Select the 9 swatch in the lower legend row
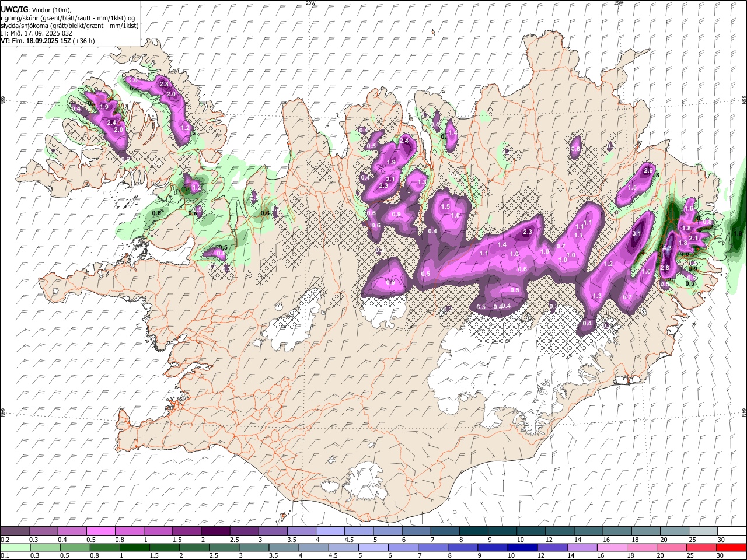 pos(491,547)
